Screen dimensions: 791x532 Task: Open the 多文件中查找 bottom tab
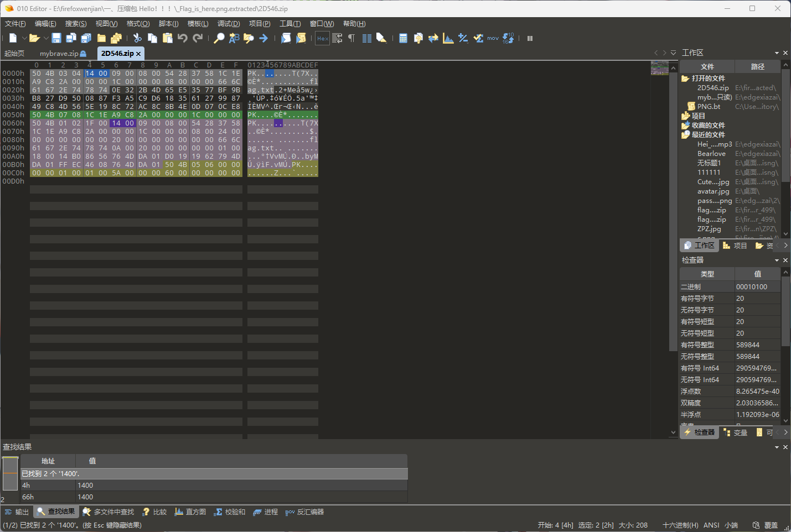tap(108, 512)
